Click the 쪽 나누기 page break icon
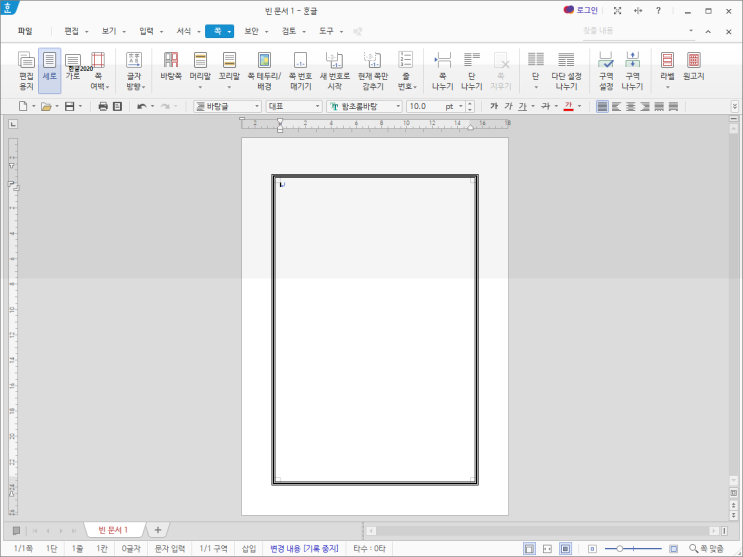 [x=442, y=68]
